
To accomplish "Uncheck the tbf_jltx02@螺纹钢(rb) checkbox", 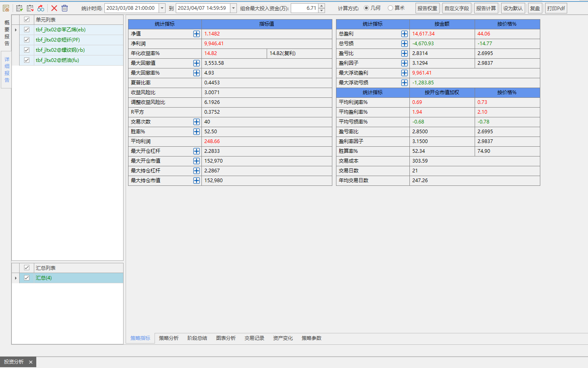I will (27, 50).
